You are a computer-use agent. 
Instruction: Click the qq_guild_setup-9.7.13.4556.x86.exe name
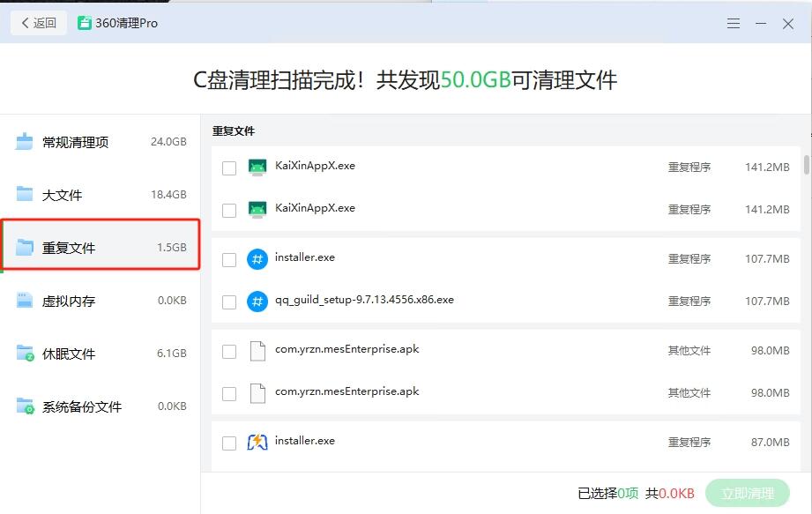pos(364,300)
